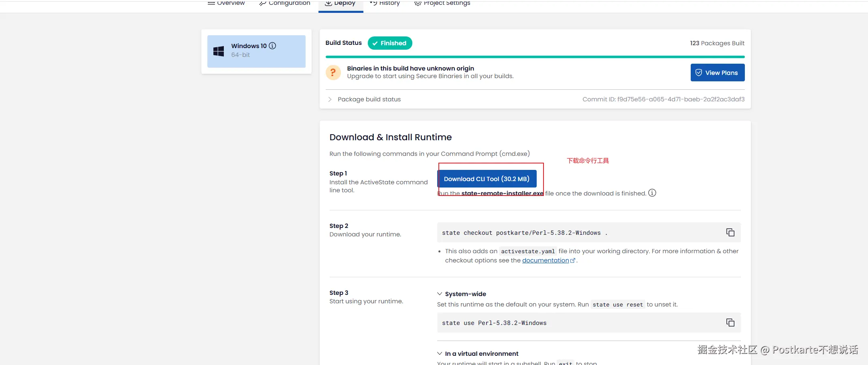Open the documentation link

point(549,260)
